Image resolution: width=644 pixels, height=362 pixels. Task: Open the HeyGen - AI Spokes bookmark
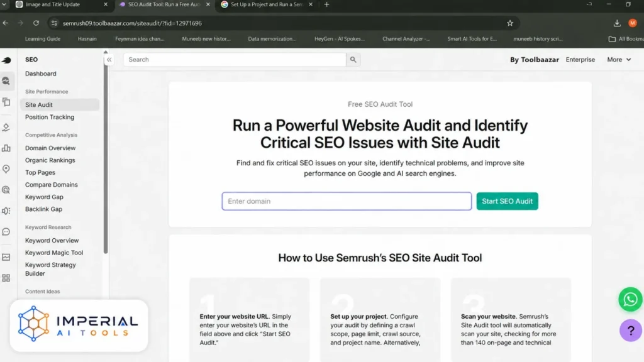[x=339, y=38]
